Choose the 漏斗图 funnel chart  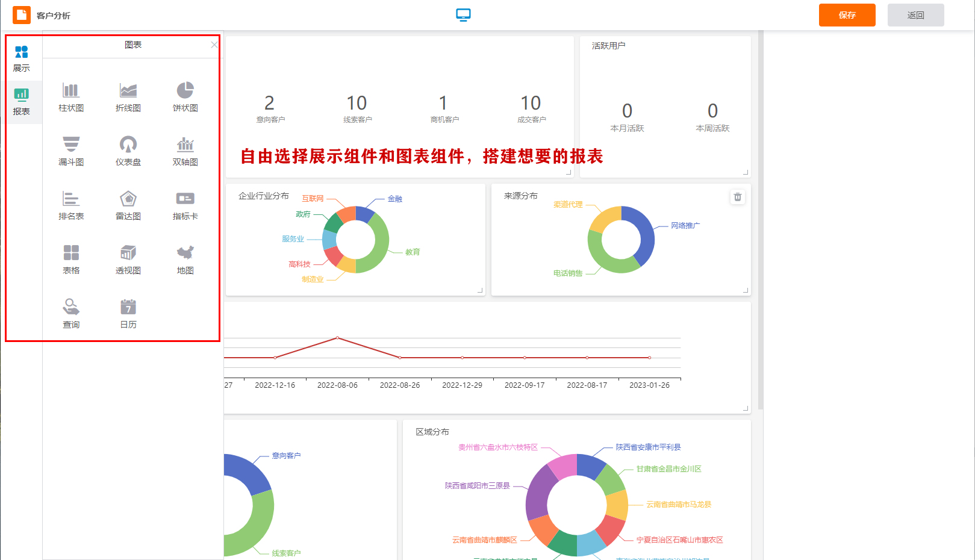click(70, 151)
